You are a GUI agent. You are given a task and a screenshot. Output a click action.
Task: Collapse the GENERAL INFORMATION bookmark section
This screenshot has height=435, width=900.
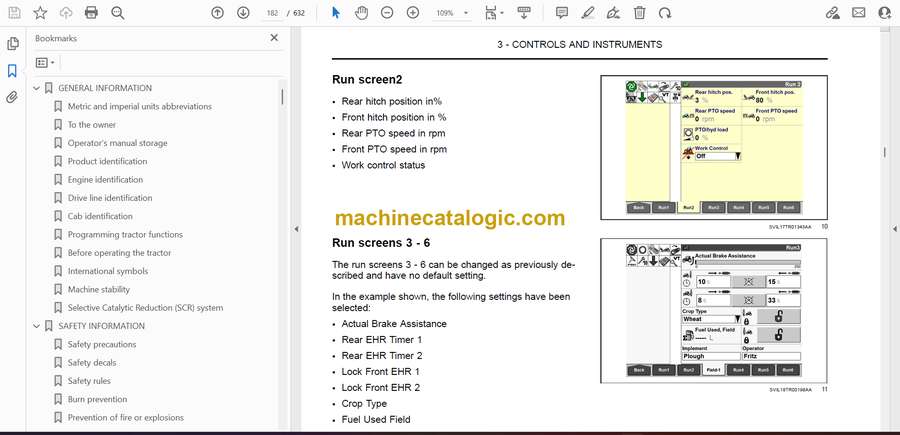[37, 88]
